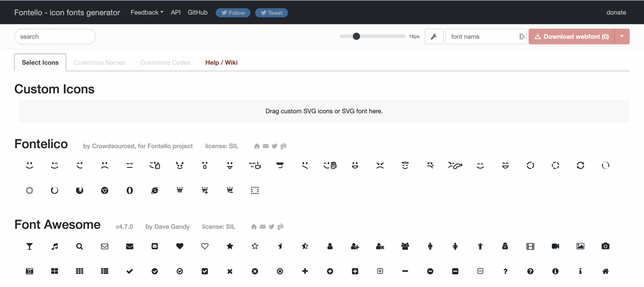
Task: Focus the icon search field
Action: pyautogui.click(x=55, y=37)
